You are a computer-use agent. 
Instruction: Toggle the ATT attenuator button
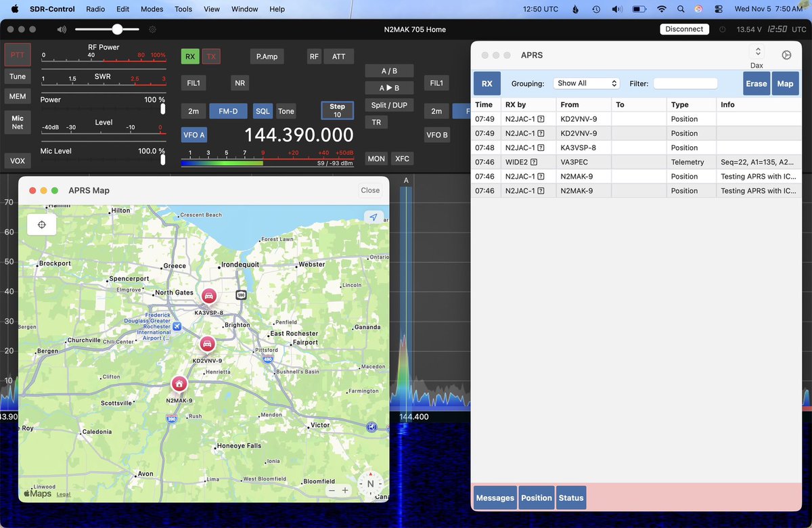pos(338,57)
